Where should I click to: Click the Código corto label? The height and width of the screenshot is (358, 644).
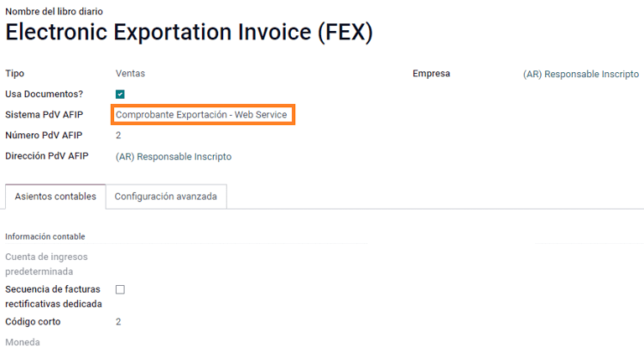point(33,322)
